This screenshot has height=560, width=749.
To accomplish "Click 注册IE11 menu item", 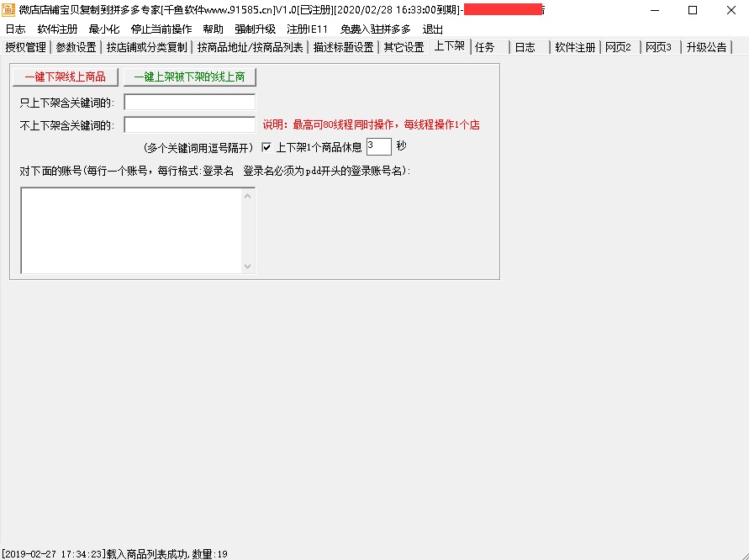I will pyautogui.click(x=307, y=29).
